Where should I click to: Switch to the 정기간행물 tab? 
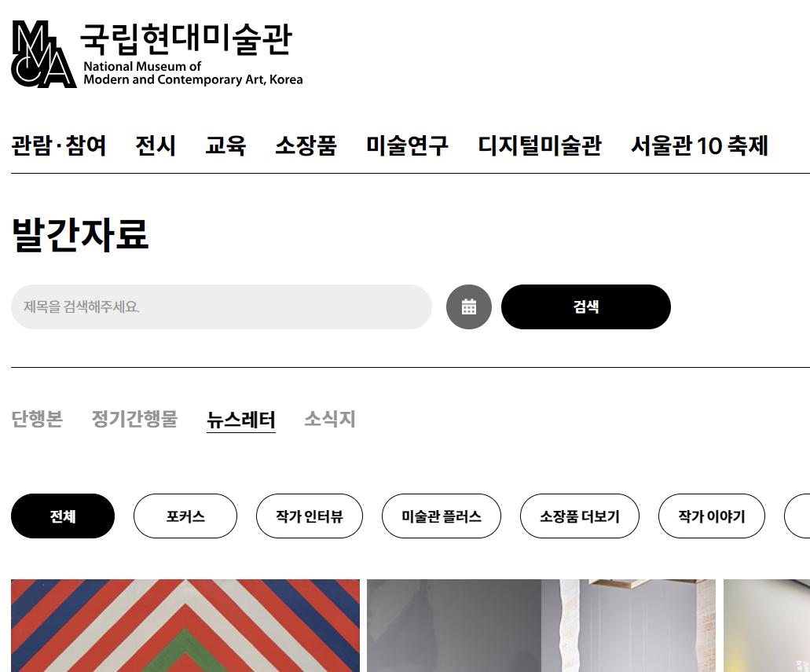[134, 419]
